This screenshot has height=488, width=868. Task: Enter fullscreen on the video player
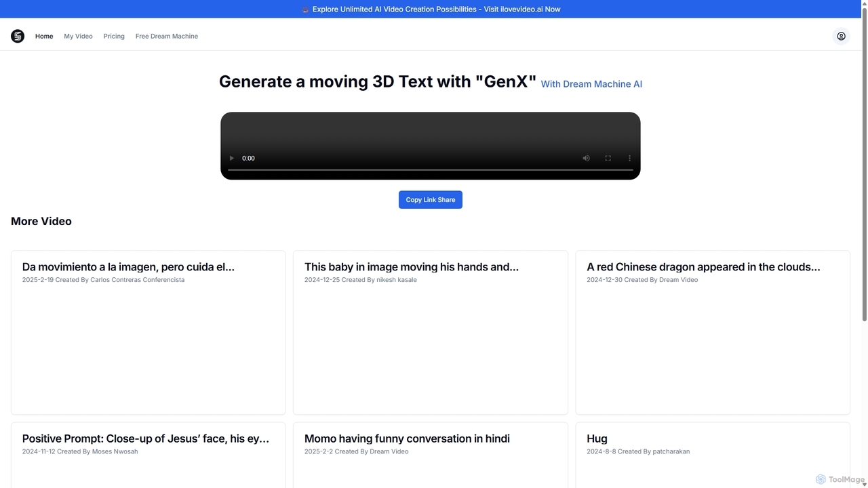(608, 158)
